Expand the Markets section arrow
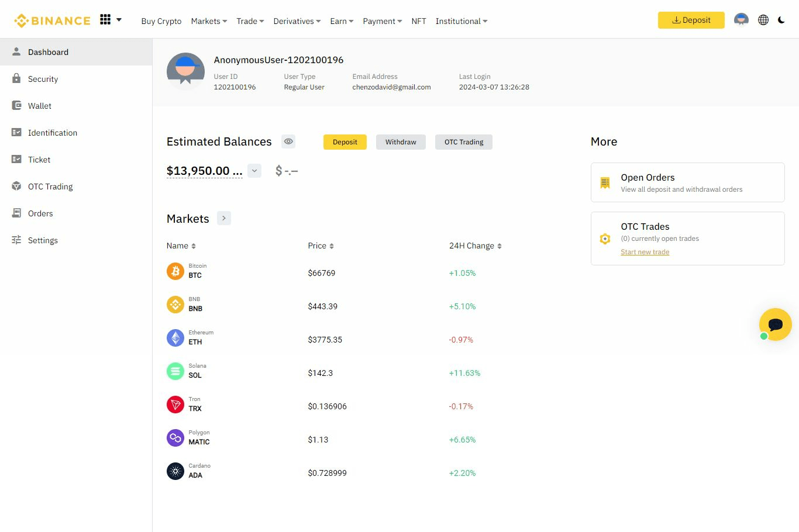This screenshot has width=799, height=532. coord(224,218)
